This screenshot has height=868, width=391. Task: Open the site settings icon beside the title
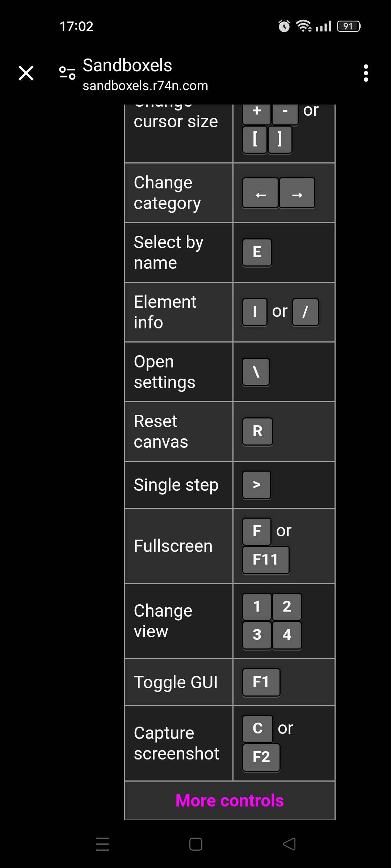tap(67, 73)
